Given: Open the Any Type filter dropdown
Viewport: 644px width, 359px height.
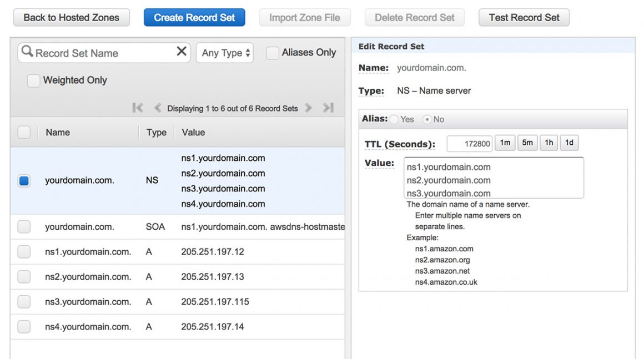Looking at the screenshot, I should 224,52.
